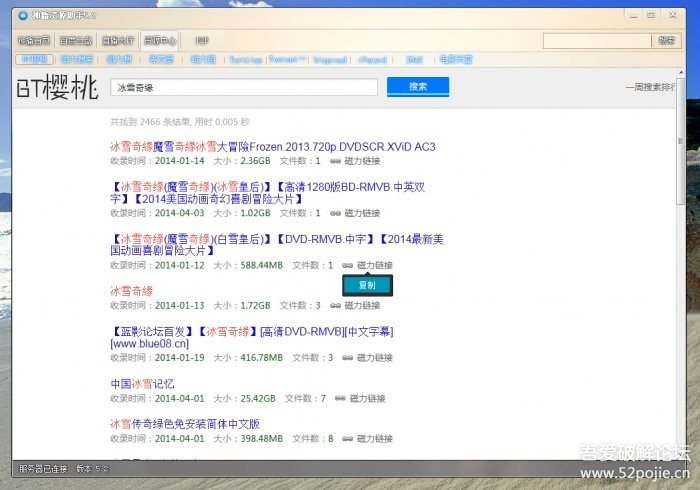
Task: Click the chain icon on the 1.72GB row
Action: point(335,306)
